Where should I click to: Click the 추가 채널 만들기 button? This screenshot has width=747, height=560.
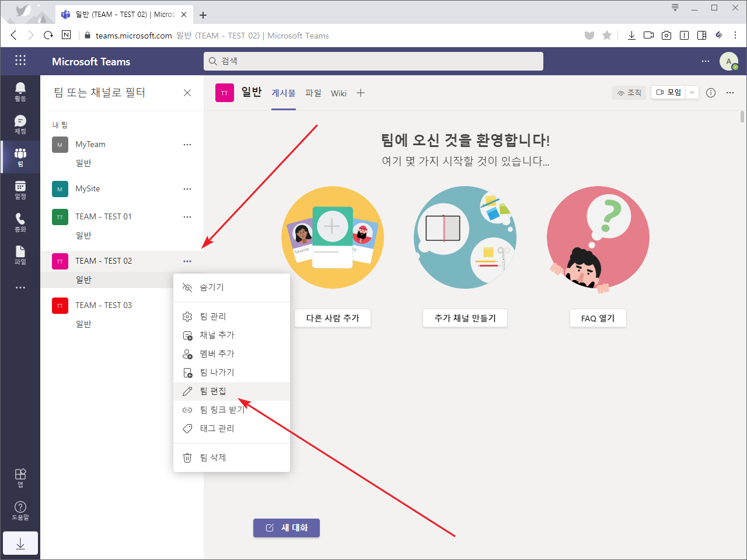(x=465, y=318)
